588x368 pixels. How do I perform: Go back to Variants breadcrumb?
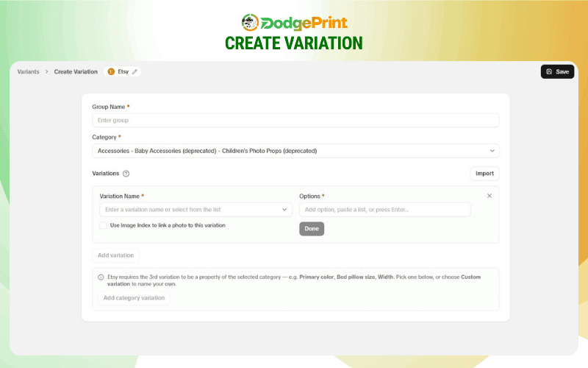coord(28,71)
